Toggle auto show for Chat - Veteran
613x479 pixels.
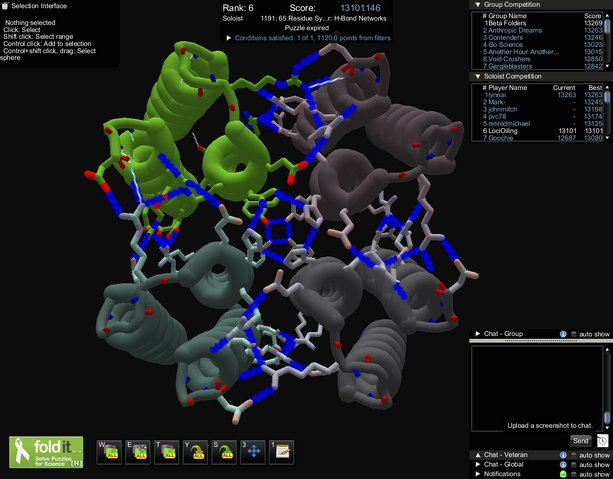click(574, 455)
